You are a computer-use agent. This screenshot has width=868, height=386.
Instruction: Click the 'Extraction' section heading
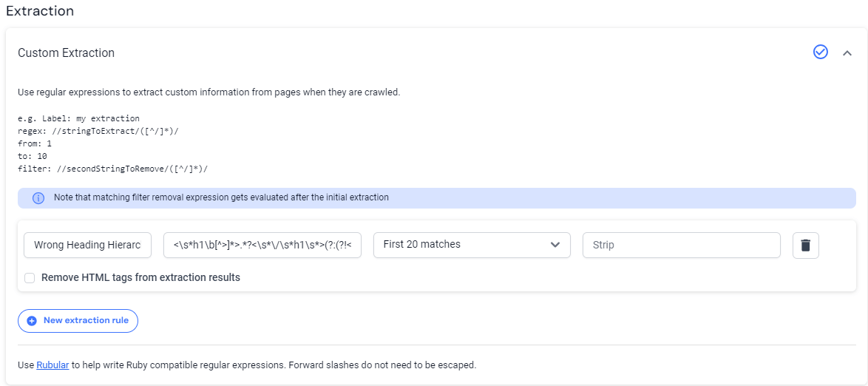tap(40, 12)
